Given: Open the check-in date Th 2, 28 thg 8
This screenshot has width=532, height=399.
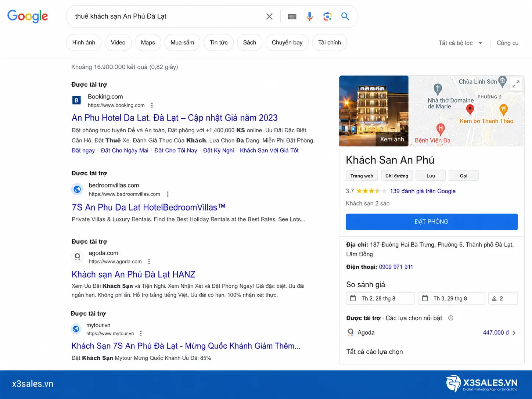Looking at the screenshot, I should click(x=380, y=299).
